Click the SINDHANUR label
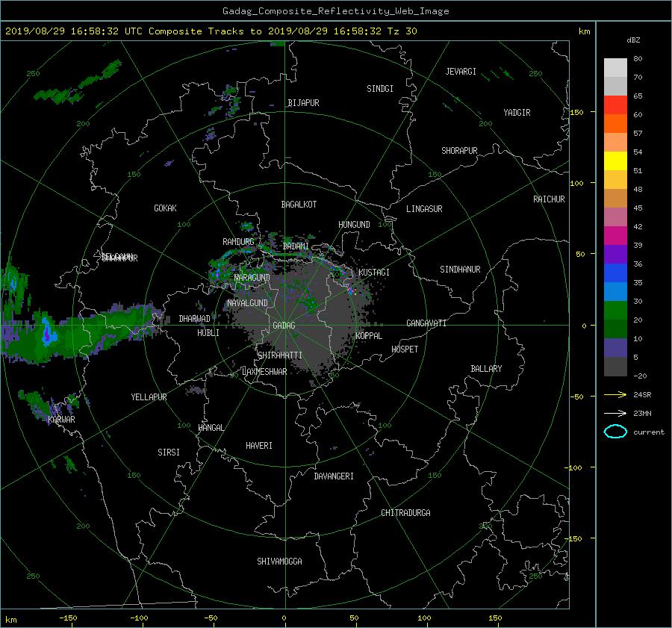The height and width of the screenshot is (628, 672). (460, 270)
